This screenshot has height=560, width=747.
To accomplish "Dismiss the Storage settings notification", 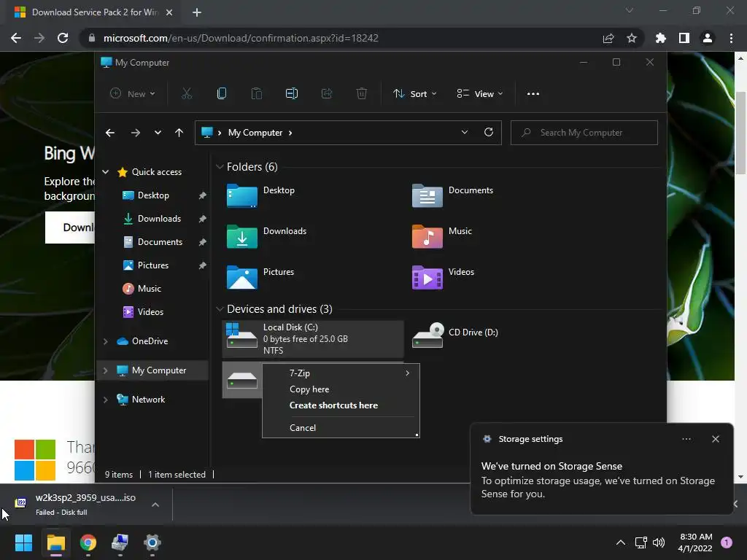I will click(716, 439).
